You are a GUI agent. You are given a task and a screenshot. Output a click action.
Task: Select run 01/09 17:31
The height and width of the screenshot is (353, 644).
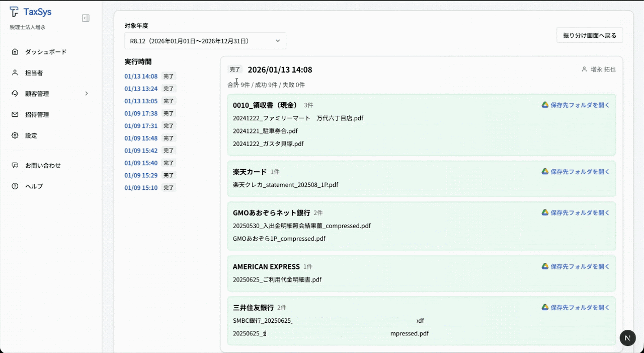[141, 126]
